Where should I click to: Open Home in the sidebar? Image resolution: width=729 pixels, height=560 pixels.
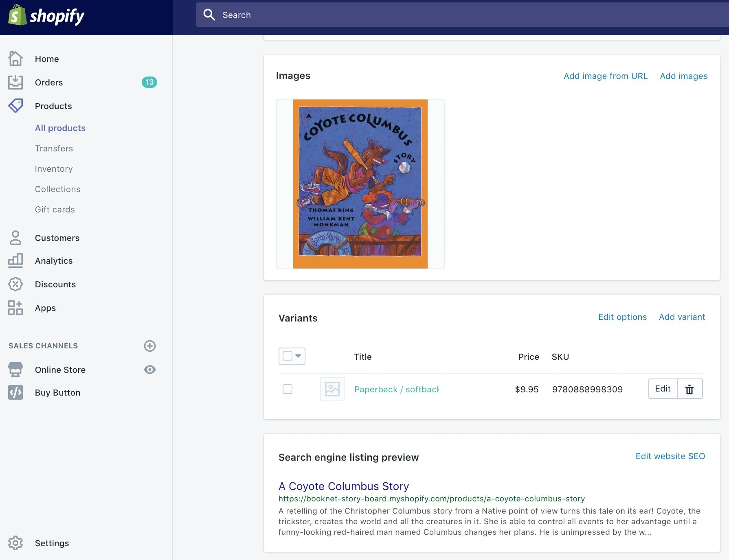coord(47,59)
